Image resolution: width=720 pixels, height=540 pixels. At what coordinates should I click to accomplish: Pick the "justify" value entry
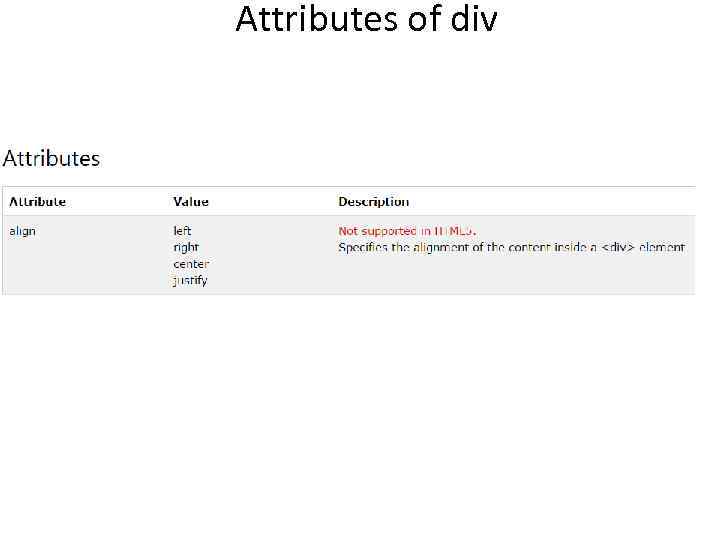(x=190, y=281)
